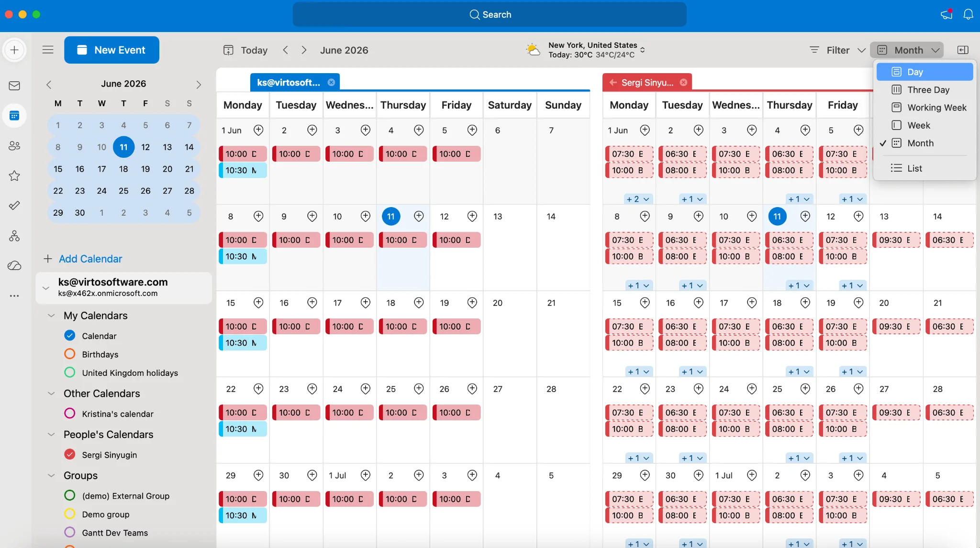Click the Search field
980x548 pixels.
pos(490,14)
